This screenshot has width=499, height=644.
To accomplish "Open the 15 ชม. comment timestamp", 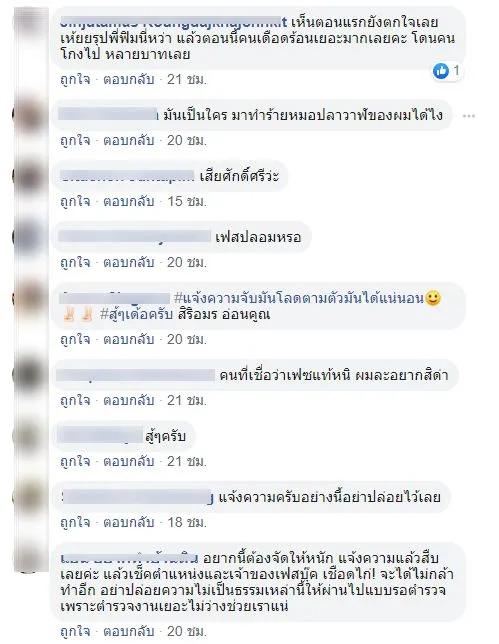I will pyautogui.click(x=187, y=202).
